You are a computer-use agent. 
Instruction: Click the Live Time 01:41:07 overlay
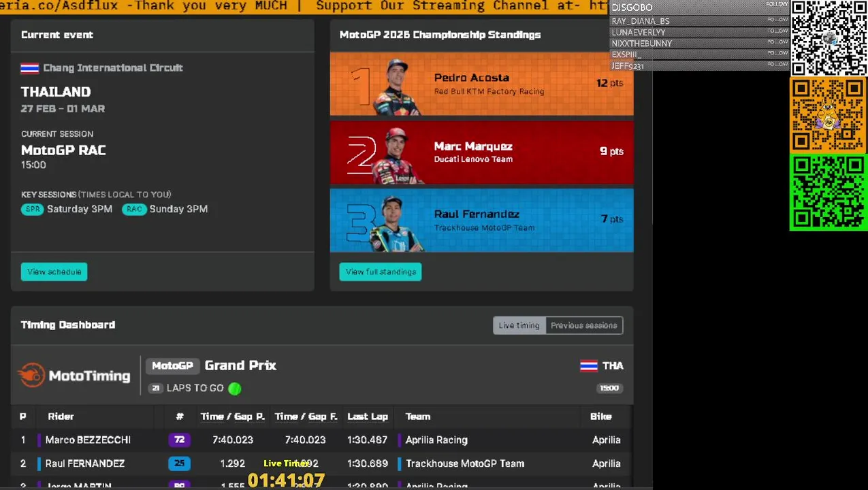[286, 474]
